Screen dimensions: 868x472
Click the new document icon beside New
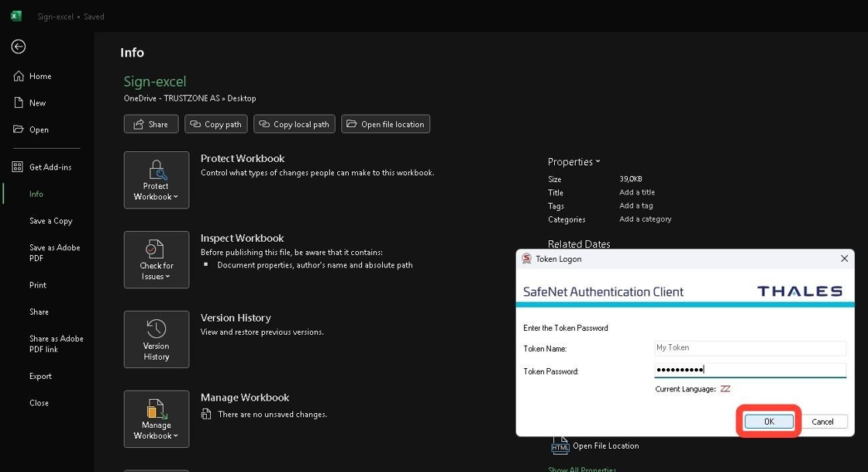point(19,102)
